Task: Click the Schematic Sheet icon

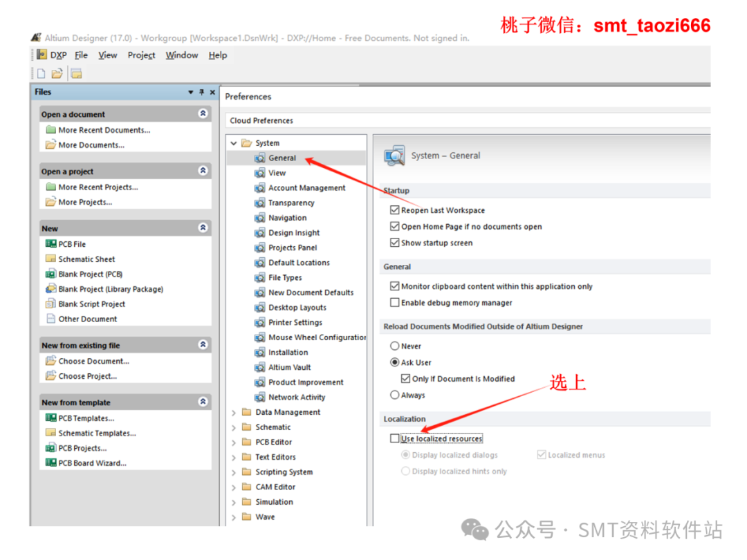Action: click(x=50, y=259)
